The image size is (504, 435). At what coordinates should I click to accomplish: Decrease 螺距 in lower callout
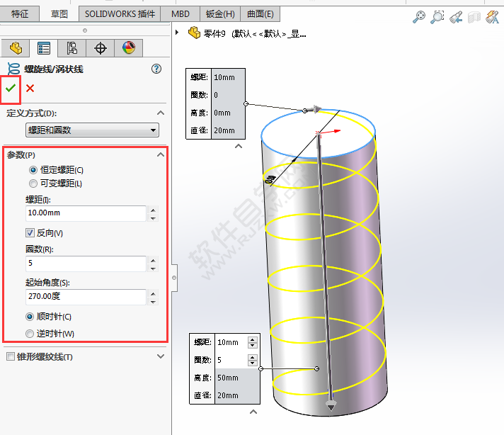pos(253,346)
